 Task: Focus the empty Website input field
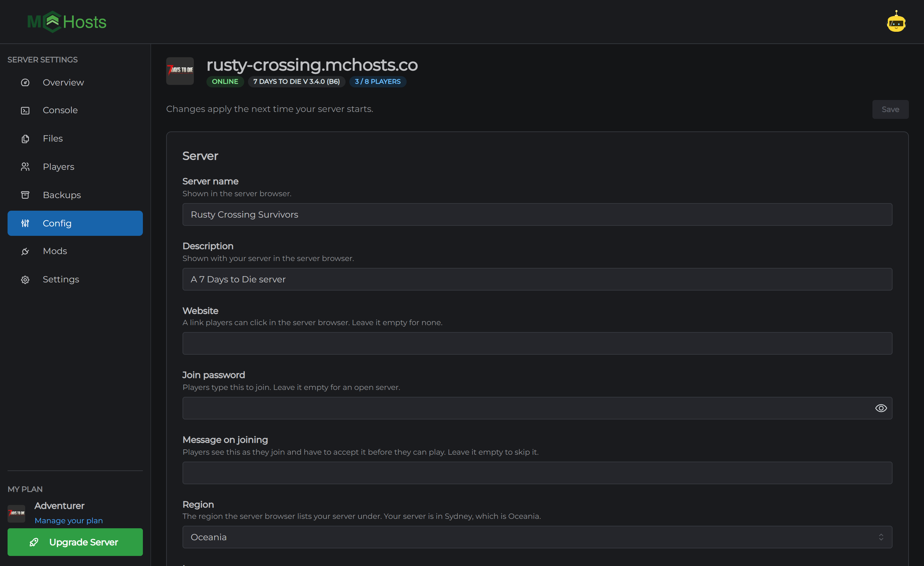537,343
